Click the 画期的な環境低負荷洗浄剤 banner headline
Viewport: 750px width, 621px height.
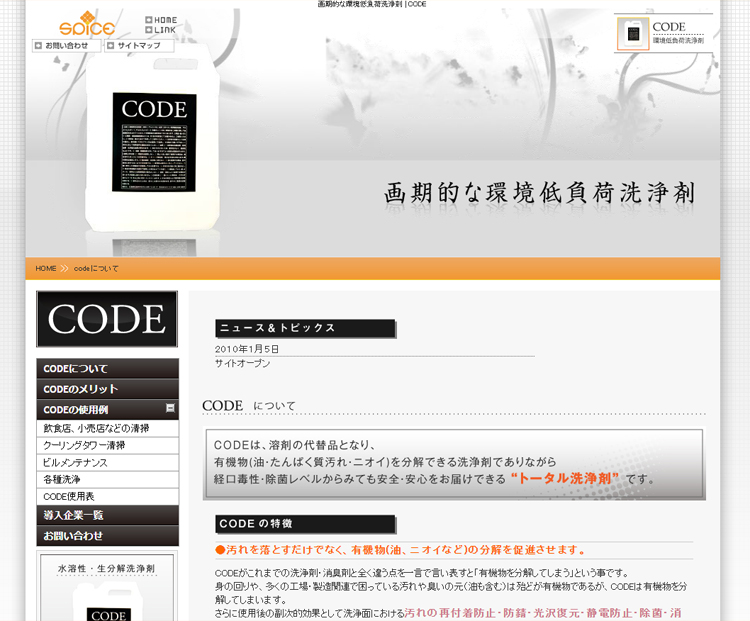[539, 193]
